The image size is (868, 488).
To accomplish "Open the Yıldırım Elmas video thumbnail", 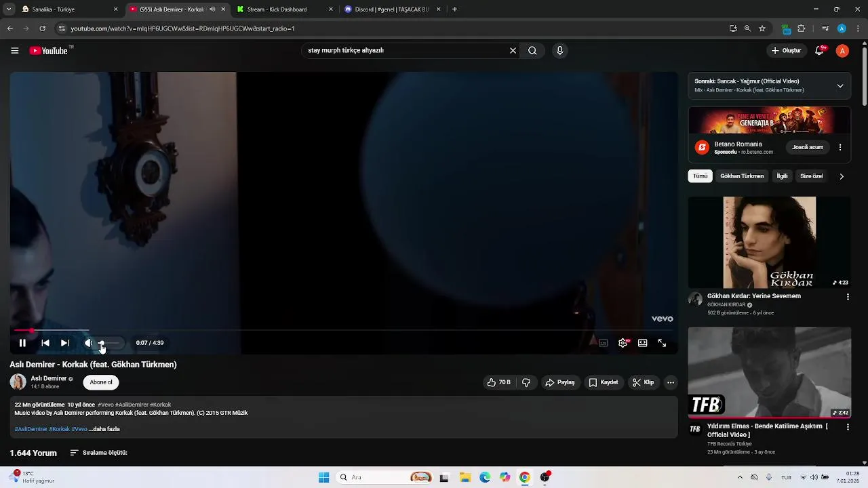I will (770, 373).
